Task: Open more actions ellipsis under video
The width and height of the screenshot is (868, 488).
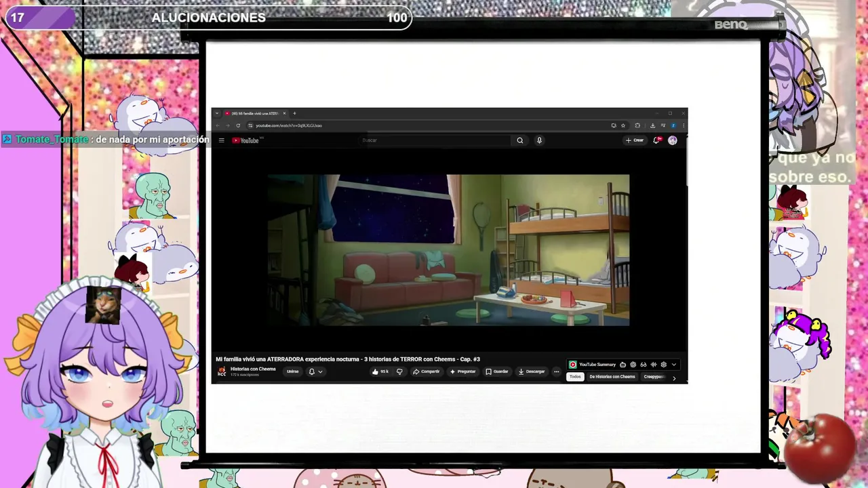Action: (556, 371)
